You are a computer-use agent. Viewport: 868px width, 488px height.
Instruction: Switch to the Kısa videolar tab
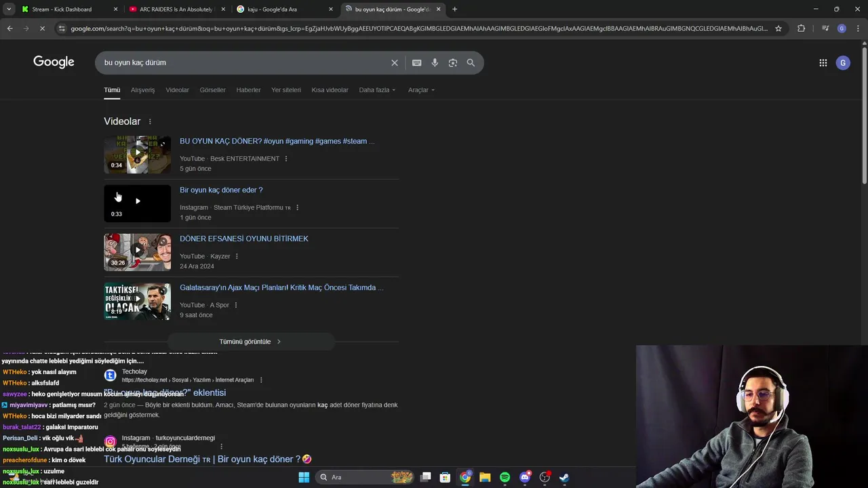(x=330, y=90)
